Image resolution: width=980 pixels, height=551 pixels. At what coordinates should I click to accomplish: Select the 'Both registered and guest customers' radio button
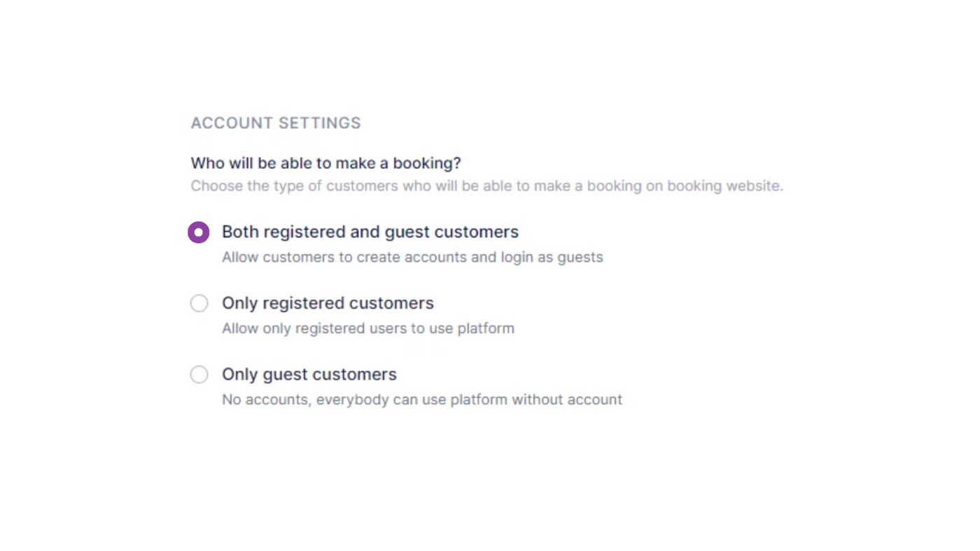(x=199, y=232)
